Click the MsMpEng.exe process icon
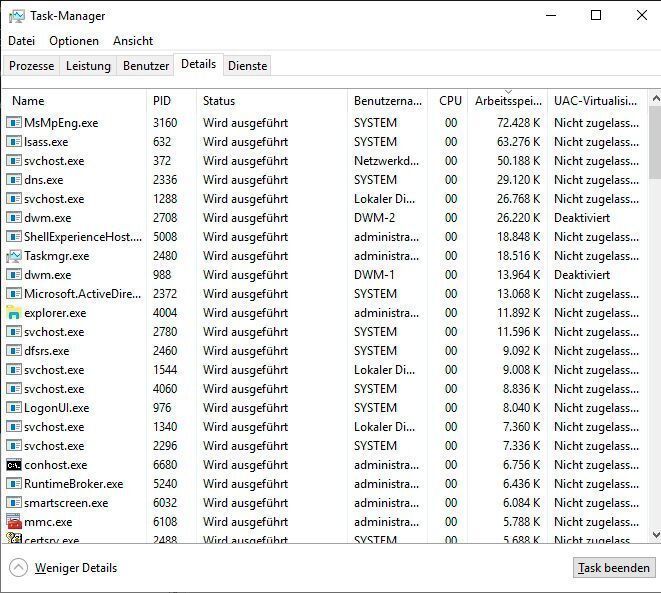This screenshot has width=661, height=593. 13,123
